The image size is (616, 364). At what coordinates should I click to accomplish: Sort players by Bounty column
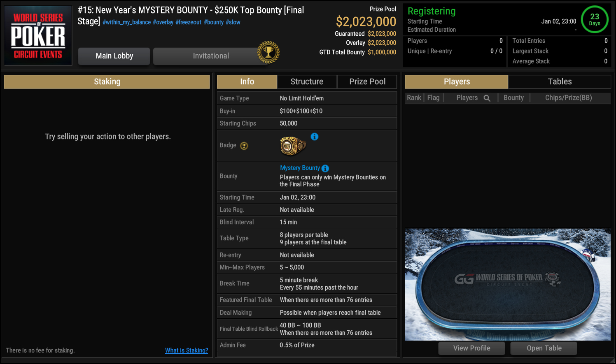tap(513, 98)
